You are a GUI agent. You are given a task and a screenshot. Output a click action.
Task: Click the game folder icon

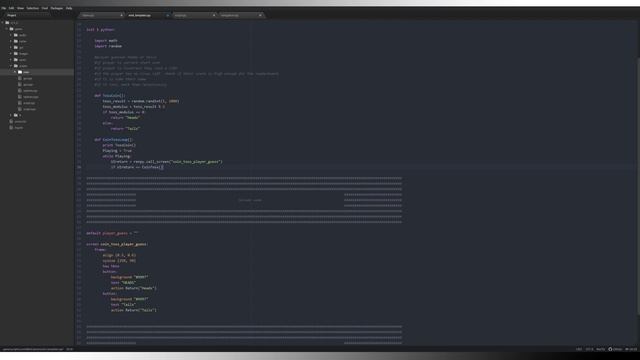(x=12, y=29)
